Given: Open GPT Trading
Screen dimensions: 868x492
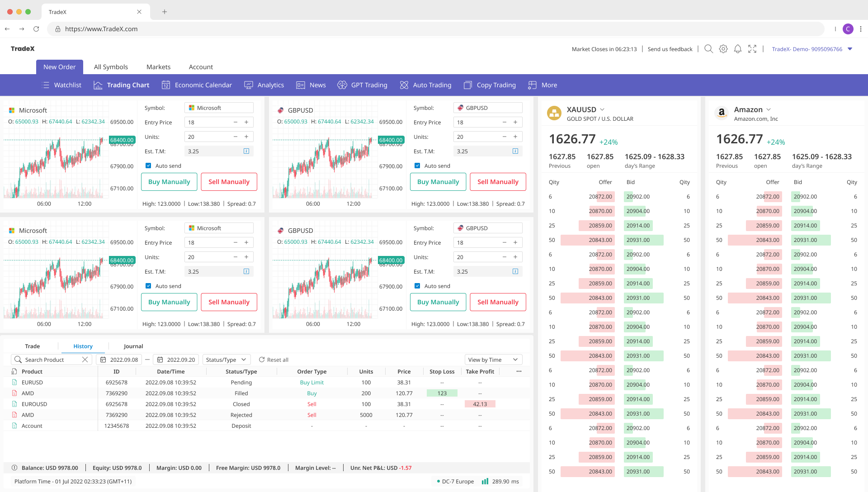Looking at the screenshot, I should point(368,85).
